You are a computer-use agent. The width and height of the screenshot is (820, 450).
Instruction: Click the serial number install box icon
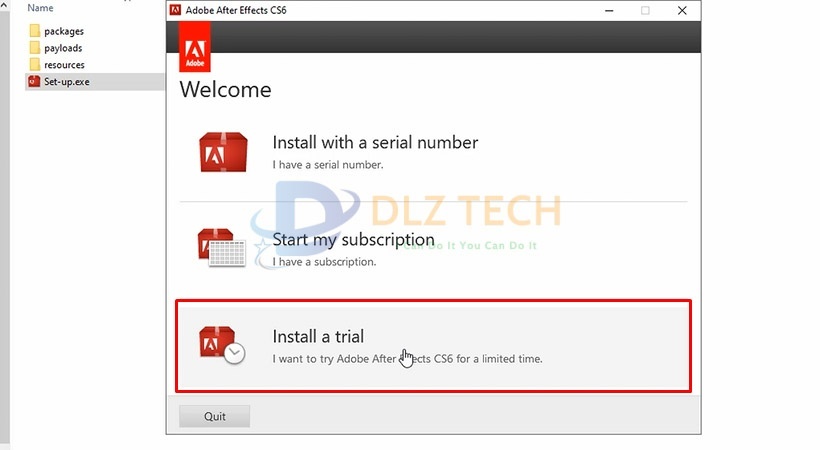pyautogui.click(x=223, y=152)
